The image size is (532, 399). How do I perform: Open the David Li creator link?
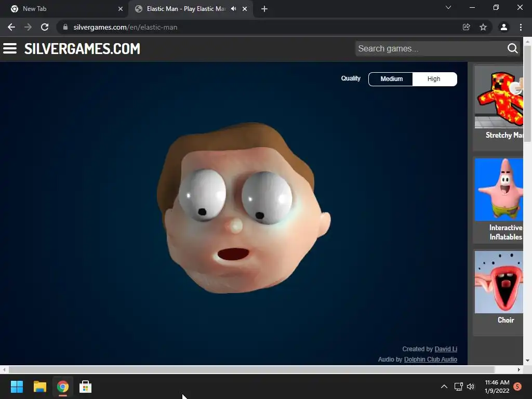pyautogui.click(x=446, y=349)
